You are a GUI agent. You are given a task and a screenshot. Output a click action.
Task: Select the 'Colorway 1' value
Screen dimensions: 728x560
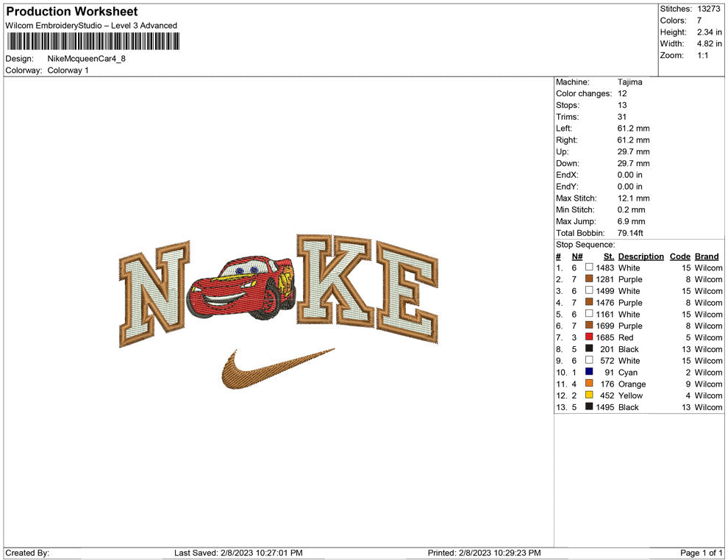[68, 70]
